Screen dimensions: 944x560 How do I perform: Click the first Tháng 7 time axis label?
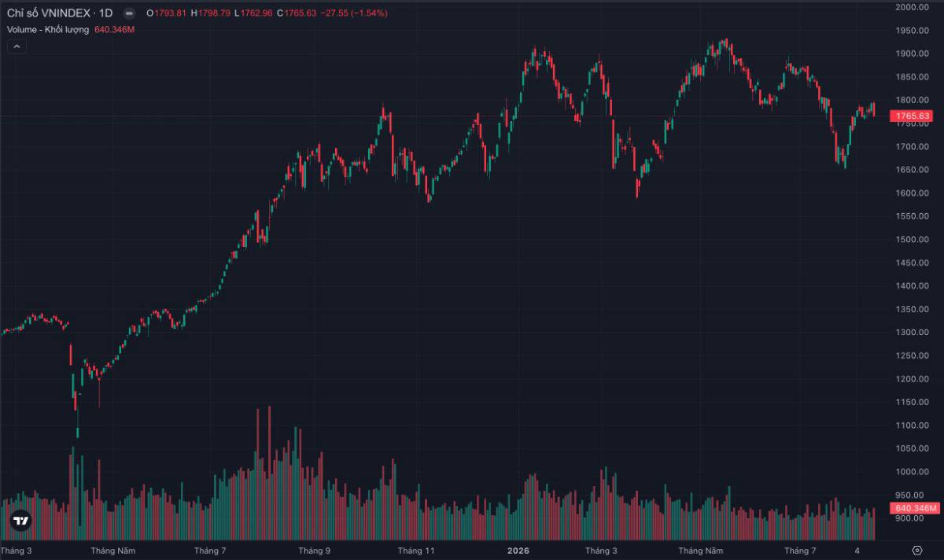pyautogui.click(x=211, y=551)
